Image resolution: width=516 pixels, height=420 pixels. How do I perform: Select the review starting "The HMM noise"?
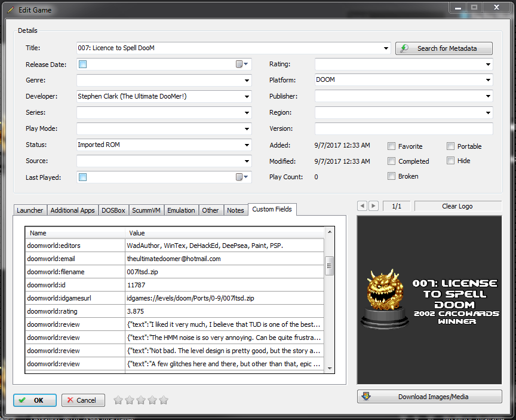point(175,338)
